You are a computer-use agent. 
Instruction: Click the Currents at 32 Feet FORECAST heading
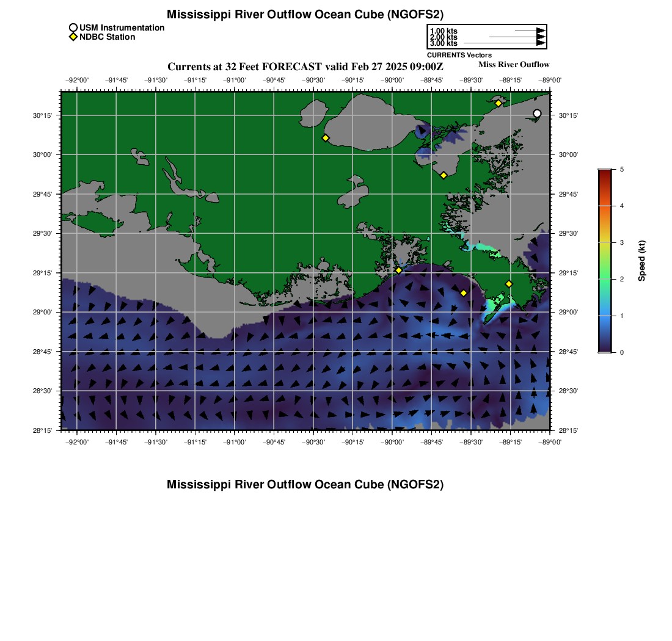[x=305, y=67]
